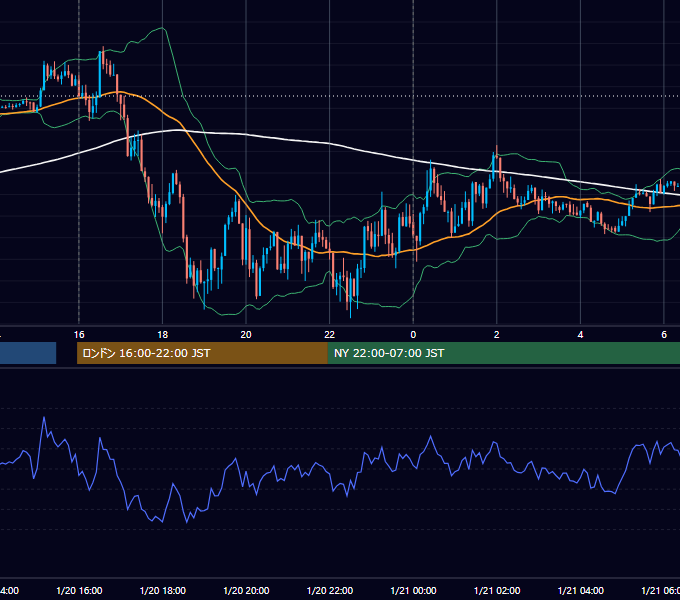Click the 1/20 20:00 time label
Image resolution: width=680 pixels, height=600 pixels.
click(246, 590)
